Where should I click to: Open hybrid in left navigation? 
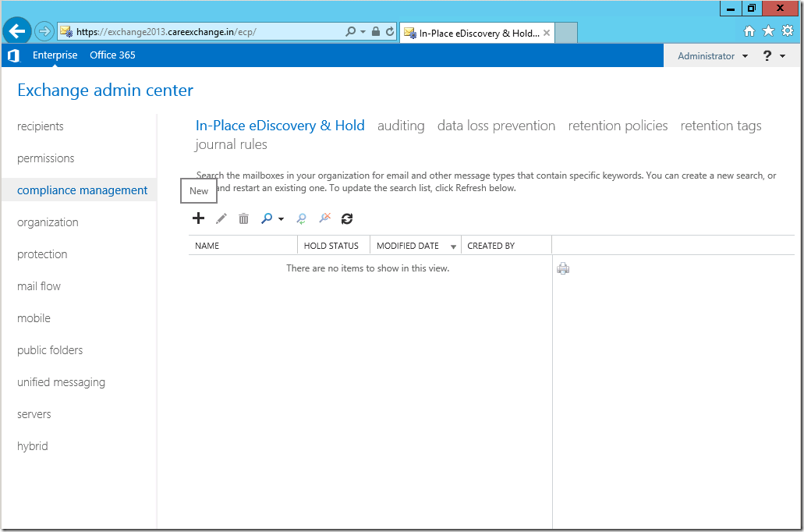(x=32, y=446)
